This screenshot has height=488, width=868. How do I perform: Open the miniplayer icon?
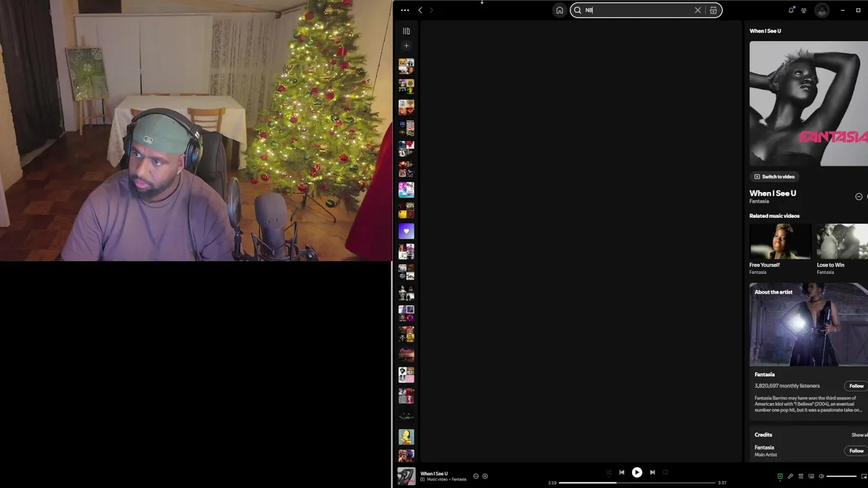click(864, 476)
